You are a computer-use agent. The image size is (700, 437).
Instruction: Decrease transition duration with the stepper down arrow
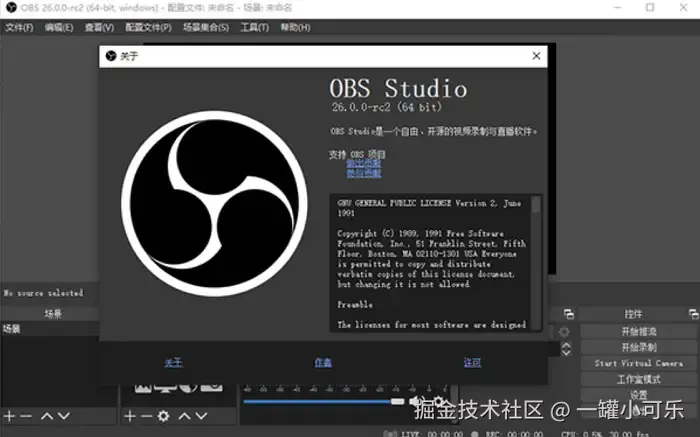pos(566,352)
